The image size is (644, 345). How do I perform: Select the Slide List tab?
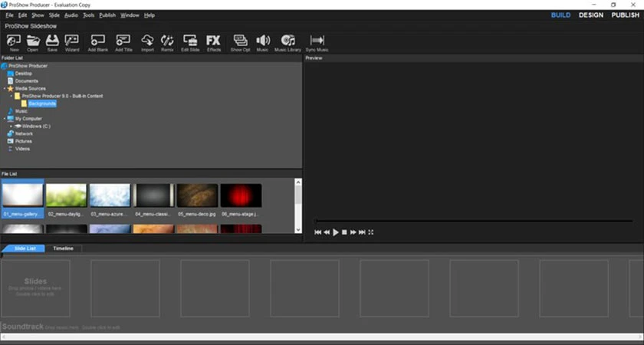click(x=25, y=248)
